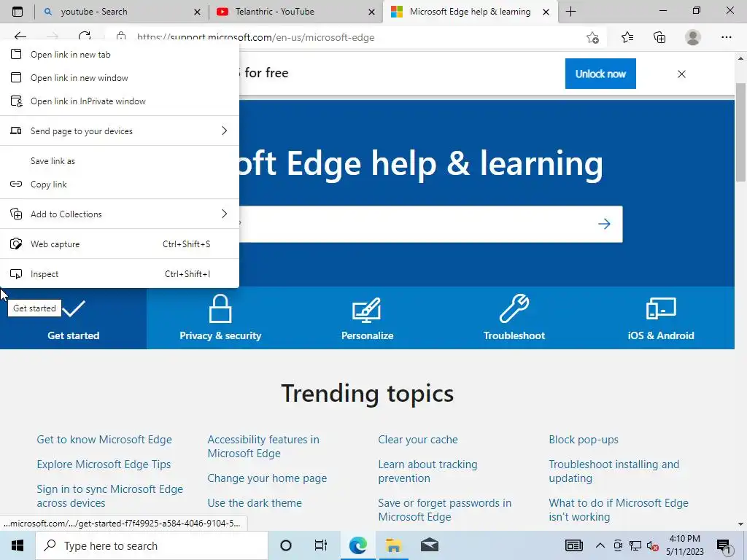Screen dimensions: 747x560
Task: Open Troubleshoot installing and updating link
Action: pos(614,471)
